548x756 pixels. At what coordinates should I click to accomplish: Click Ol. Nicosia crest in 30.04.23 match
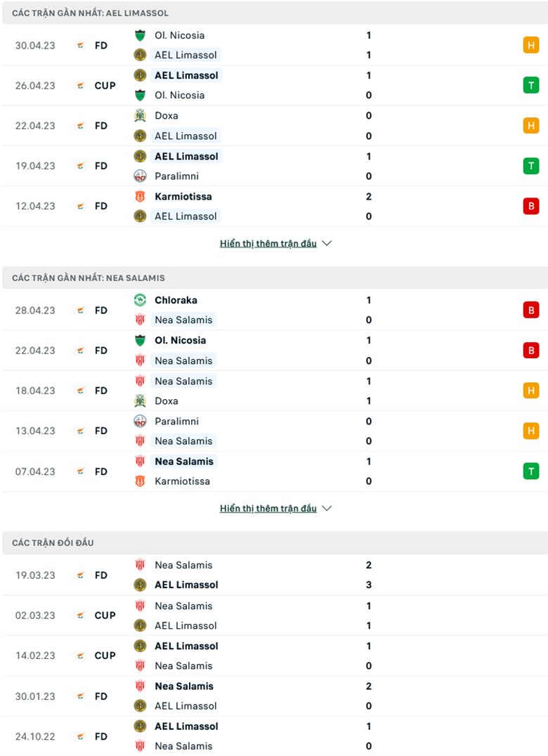click(140, 35)
